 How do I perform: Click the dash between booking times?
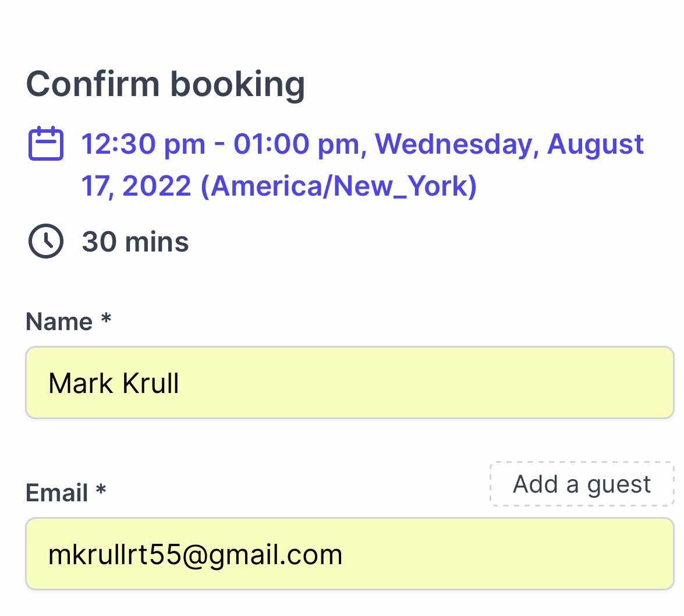219,144
